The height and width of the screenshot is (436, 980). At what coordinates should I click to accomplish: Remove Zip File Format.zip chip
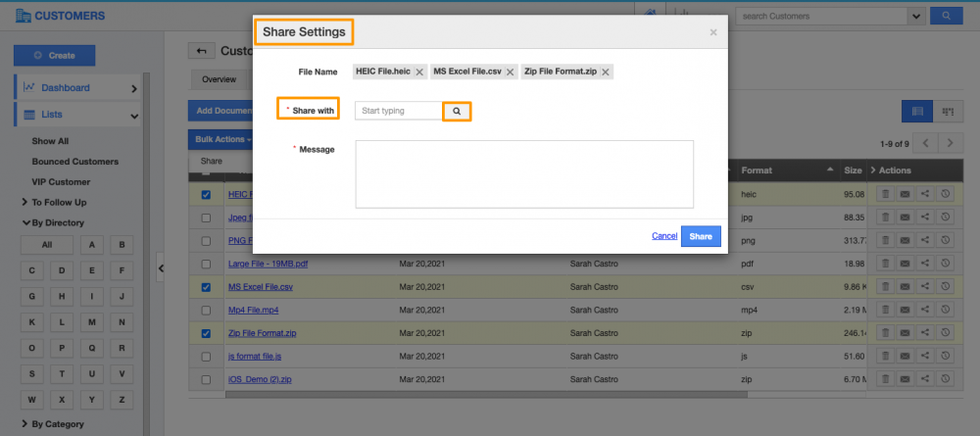(x=606, y=73)
